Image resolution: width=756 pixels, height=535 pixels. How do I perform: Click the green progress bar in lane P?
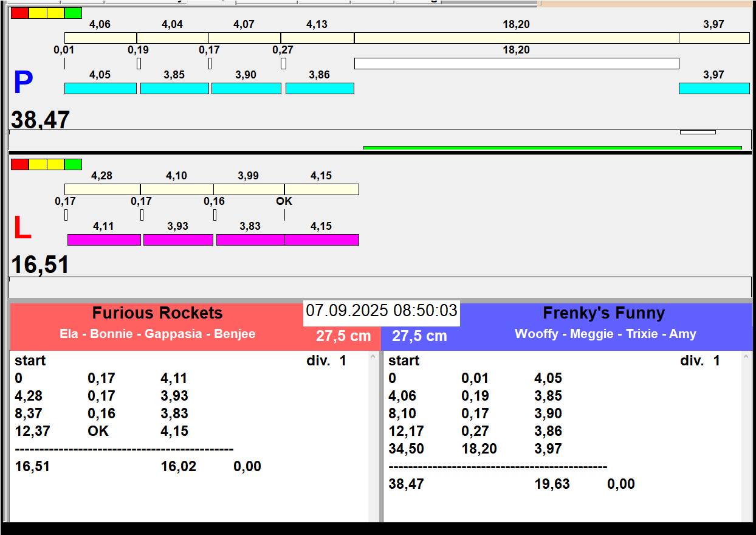click(x=552, y=147)
